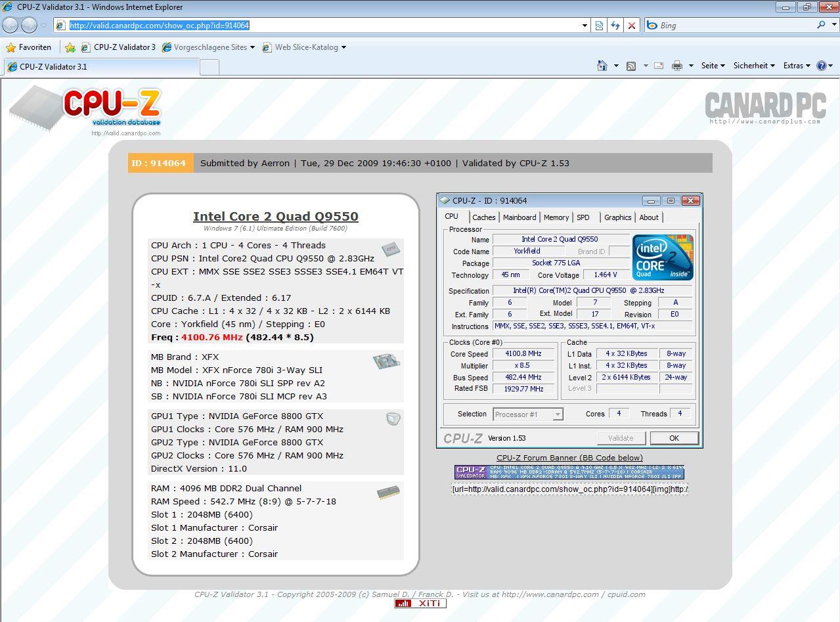Viewport: 840px width, 622px height.
Task: Open the Extras menu
Action: click(797, 66)
